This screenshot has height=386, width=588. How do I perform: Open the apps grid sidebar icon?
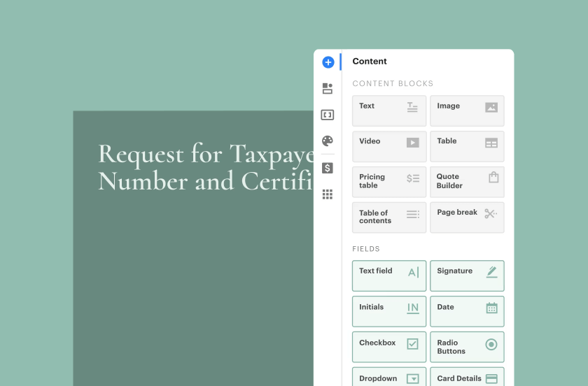(x=328, y=194)
